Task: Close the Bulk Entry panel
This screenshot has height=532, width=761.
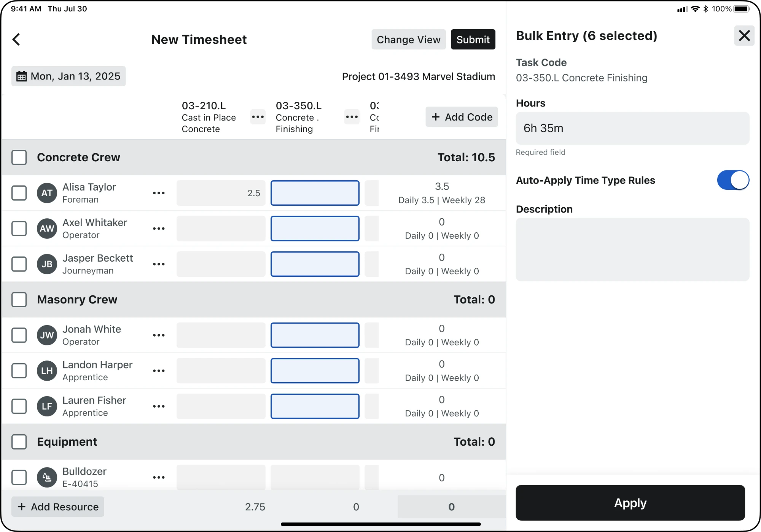Action: pos(744,36)
